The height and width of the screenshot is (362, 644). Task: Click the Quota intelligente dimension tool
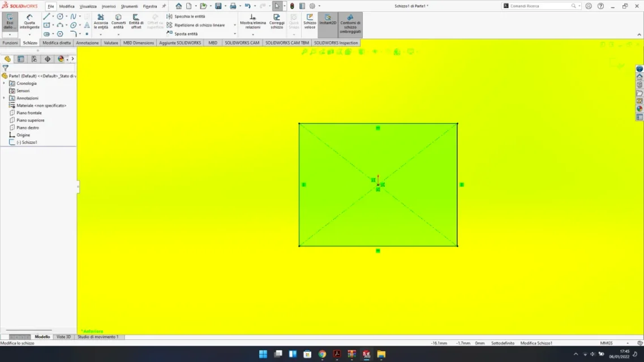(29, 21)
